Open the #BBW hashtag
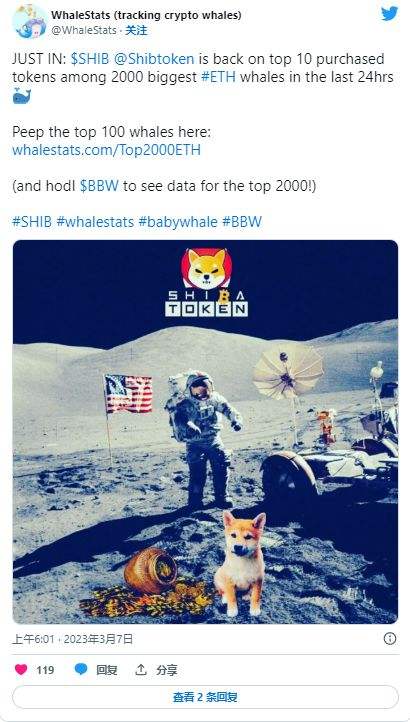Image resolution: width=410 pixels, height=722 pixels. (x=242, y=221)
